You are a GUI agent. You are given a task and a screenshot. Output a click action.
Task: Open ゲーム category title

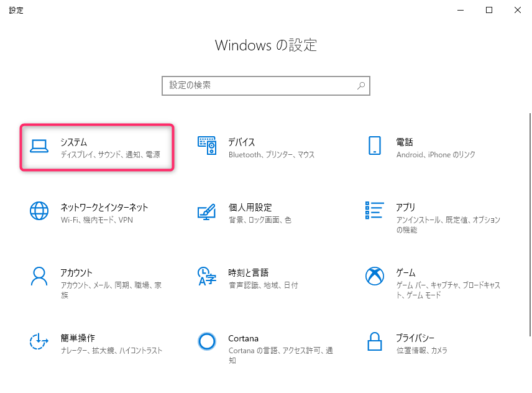tap(406, 273)
